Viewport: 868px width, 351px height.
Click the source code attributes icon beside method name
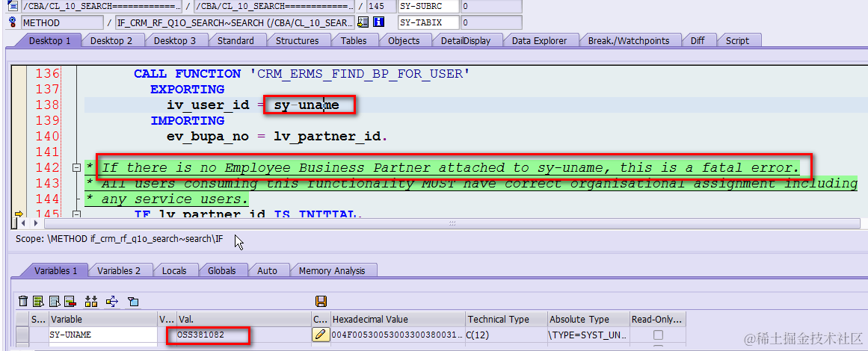point(363,22)
